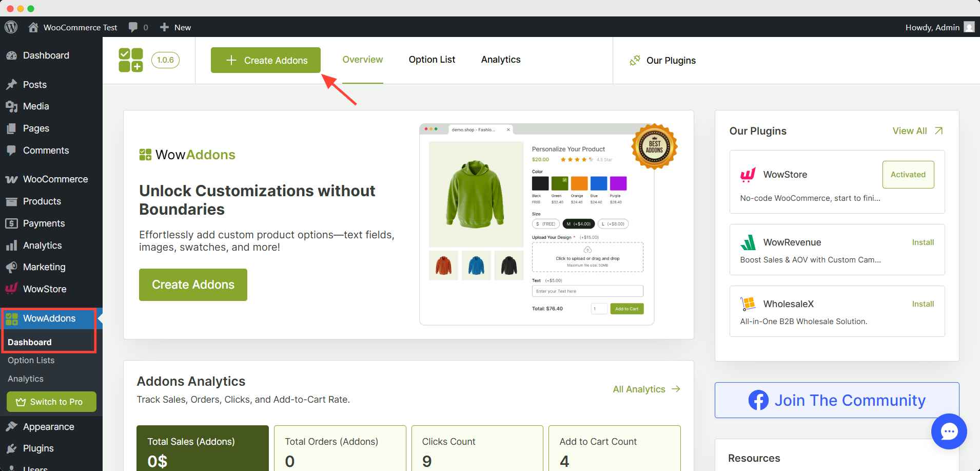Select the purple color swatch in preview
This screenshot has width=980, height=471.
(x=618, y=183)
